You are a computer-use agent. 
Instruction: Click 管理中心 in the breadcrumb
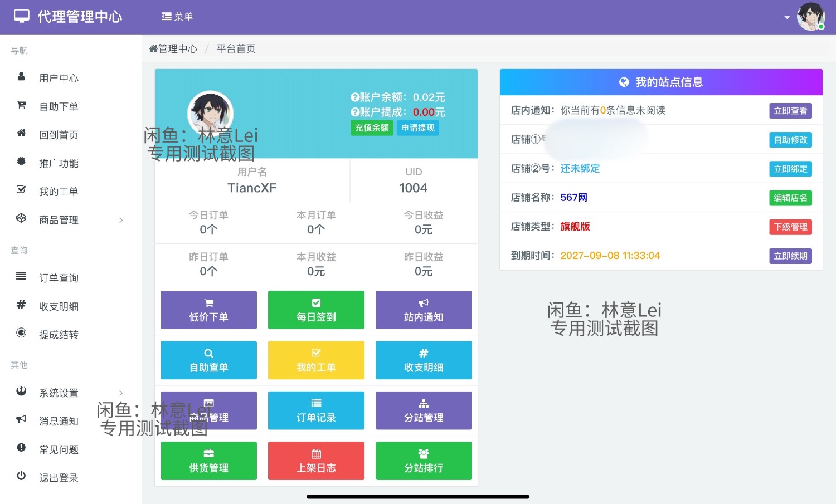173,48
